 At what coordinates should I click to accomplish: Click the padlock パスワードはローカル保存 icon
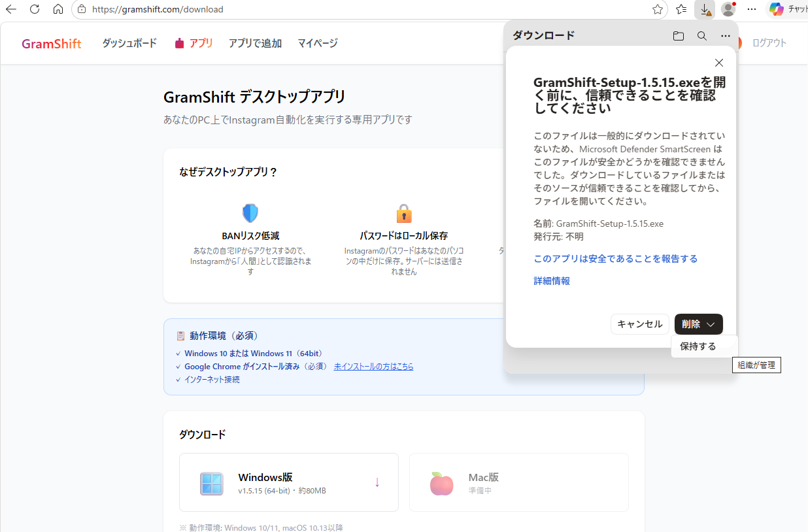click(x=404, y=213)
